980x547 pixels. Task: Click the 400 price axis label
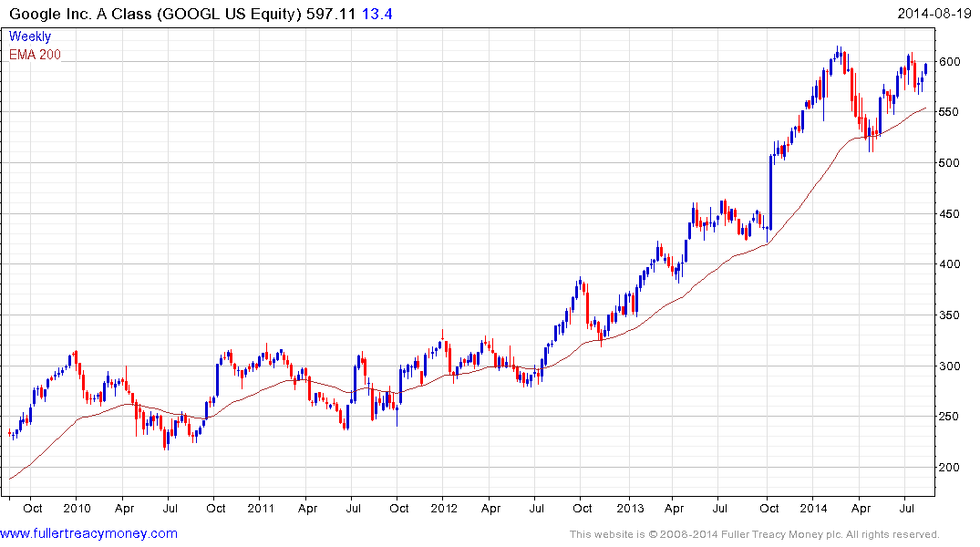coord(950,263)
